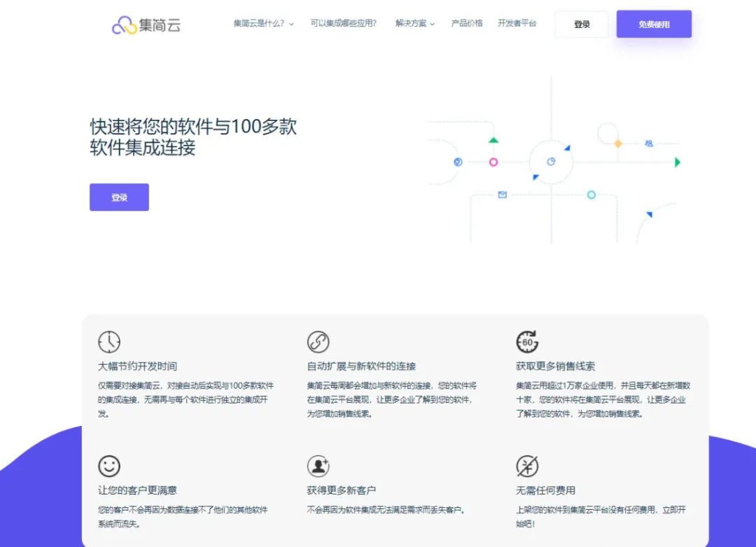Click the paragraph starting 集简云用超过1万家企业使用
This screenshot has width=756, height=547.
click(603, 399)
